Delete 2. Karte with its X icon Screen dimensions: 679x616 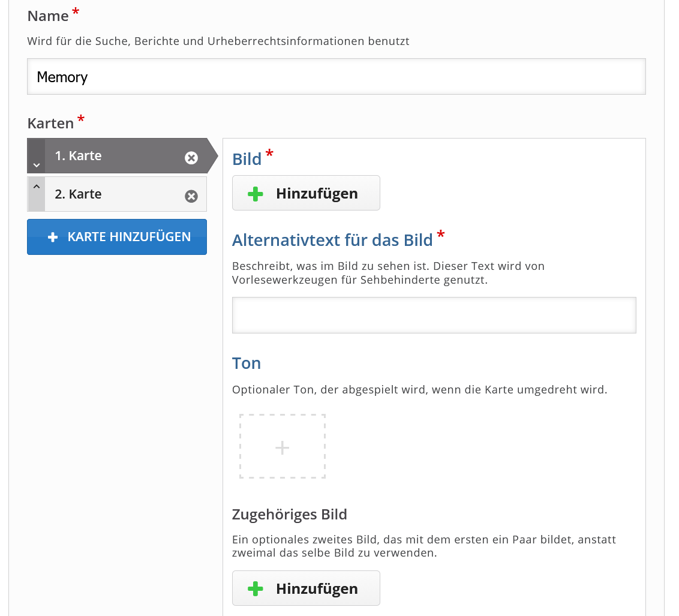191,196
